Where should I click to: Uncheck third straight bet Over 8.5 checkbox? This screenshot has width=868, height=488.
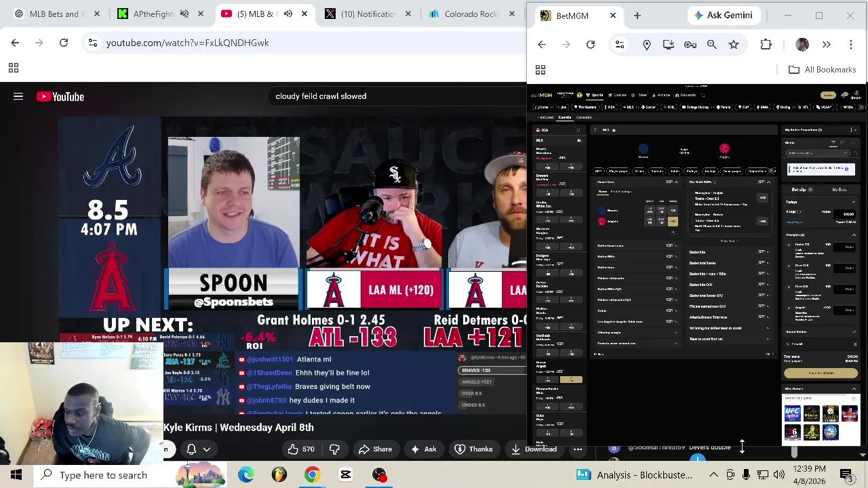tap(789, 287)
